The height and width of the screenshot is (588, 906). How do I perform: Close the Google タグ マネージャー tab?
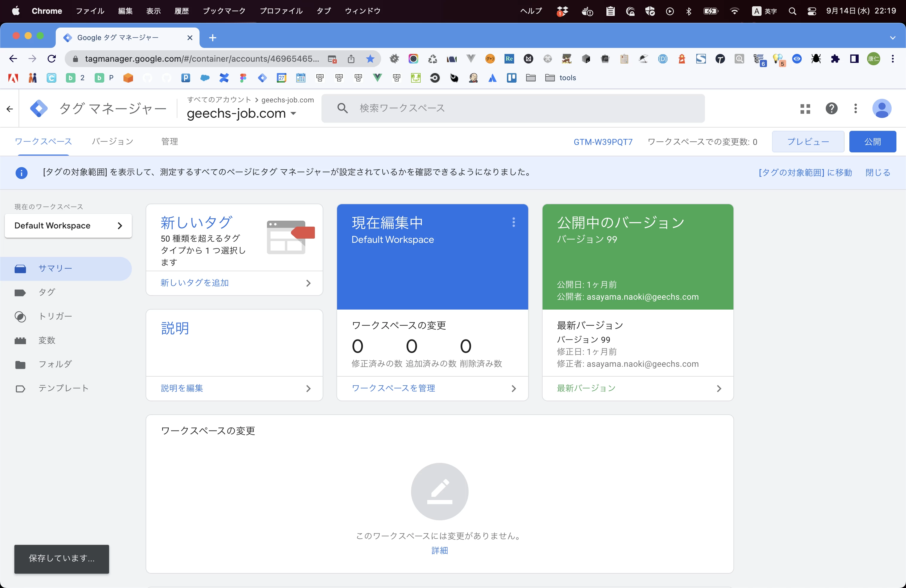[190, 38]
